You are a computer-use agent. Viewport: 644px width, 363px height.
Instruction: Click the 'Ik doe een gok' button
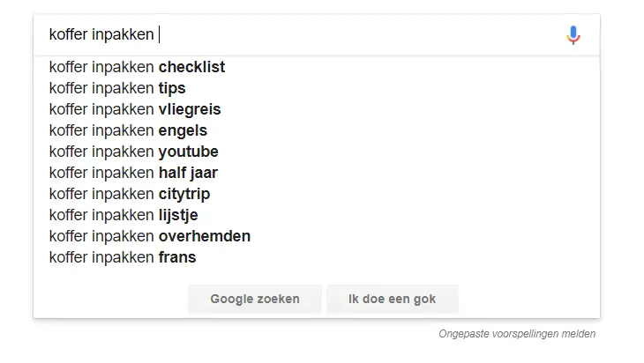pos(393,299)
